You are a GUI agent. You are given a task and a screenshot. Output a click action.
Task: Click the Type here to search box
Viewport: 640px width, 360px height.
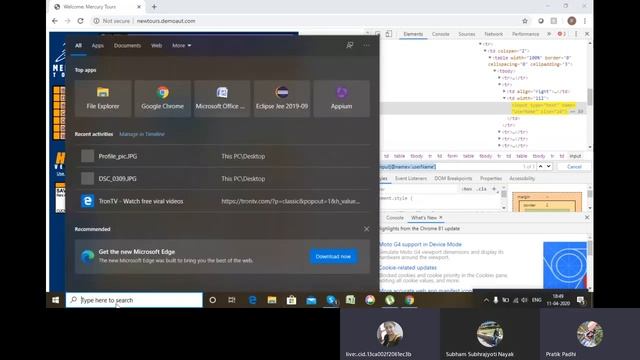pyautogui.click(x=134, y=300)
